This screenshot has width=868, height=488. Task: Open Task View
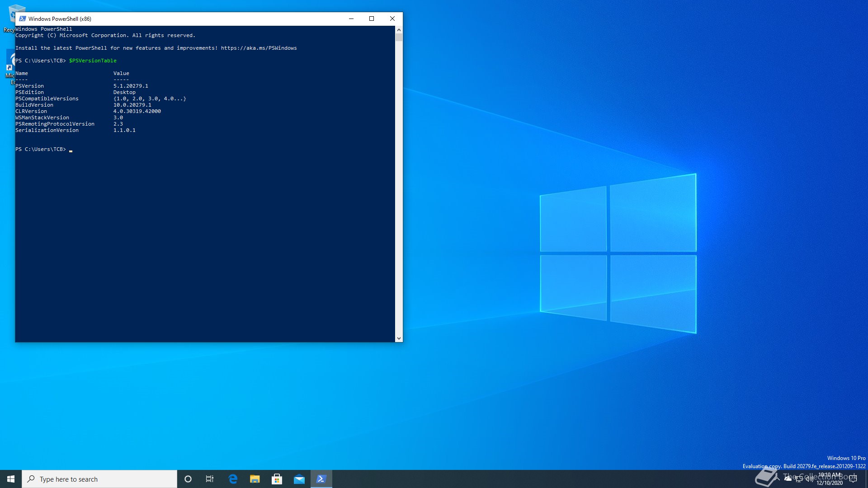[210, 479]
